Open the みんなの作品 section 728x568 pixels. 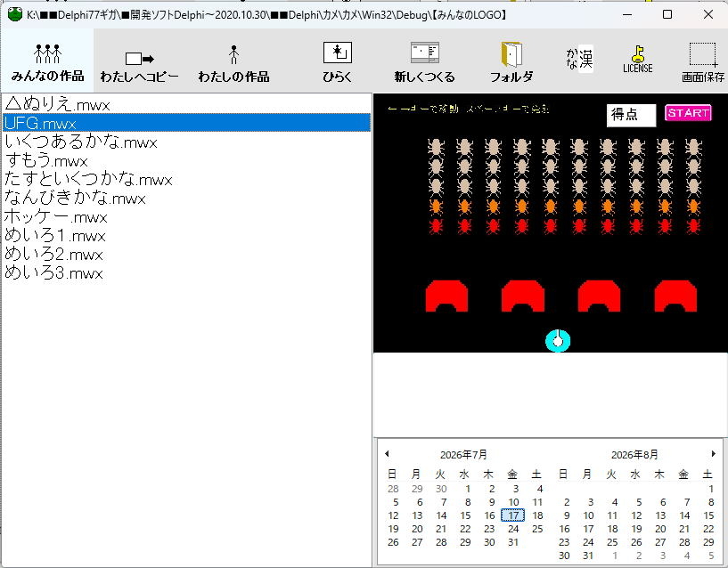[47, 61]
